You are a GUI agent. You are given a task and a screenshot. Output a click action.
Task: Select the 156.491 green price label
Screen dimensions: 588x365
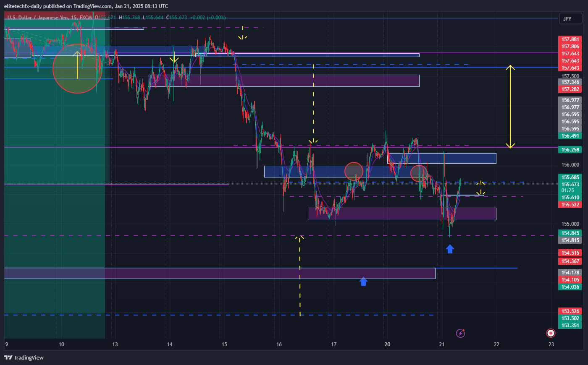pyautogui.click(x=570, y=136)
